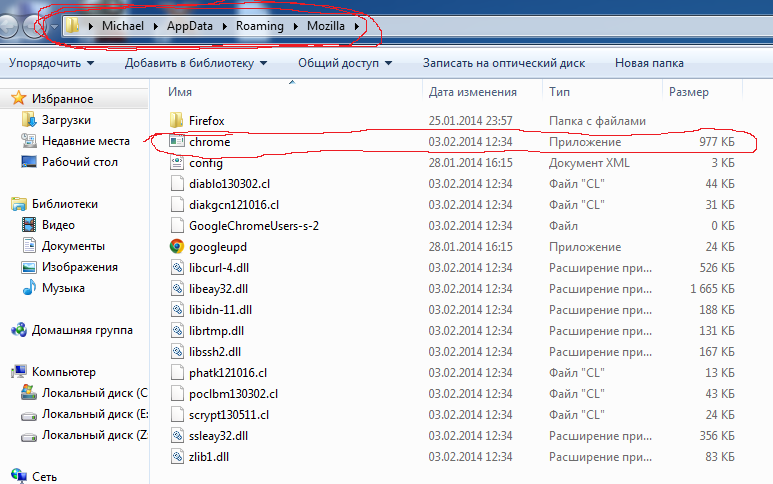Click the Изображения library icon
Screen dimensions: 773x484
tap(29, 267)
